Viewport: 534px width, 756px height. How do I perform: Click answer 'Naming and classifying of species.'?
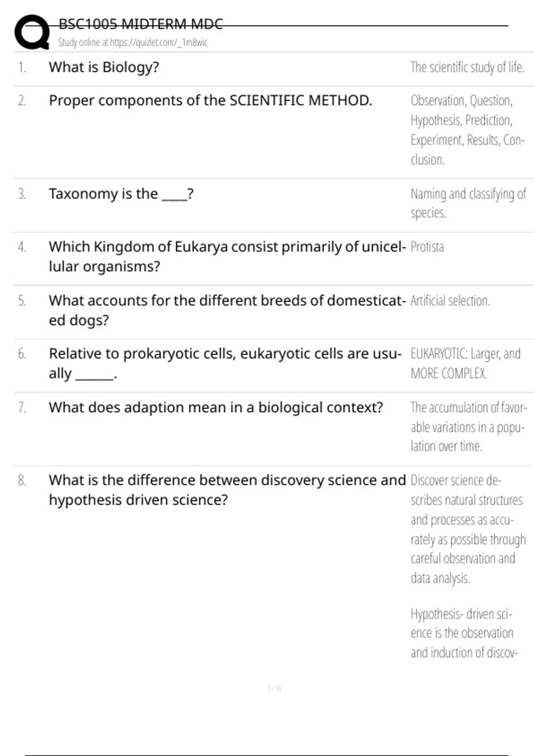[467, 203]
